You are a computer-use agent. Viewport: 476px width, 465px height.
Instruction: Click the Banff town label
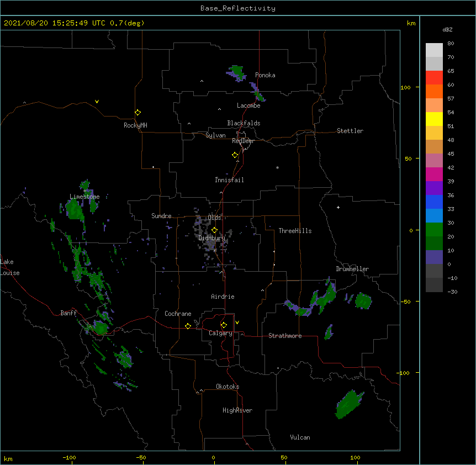point(68,313)
